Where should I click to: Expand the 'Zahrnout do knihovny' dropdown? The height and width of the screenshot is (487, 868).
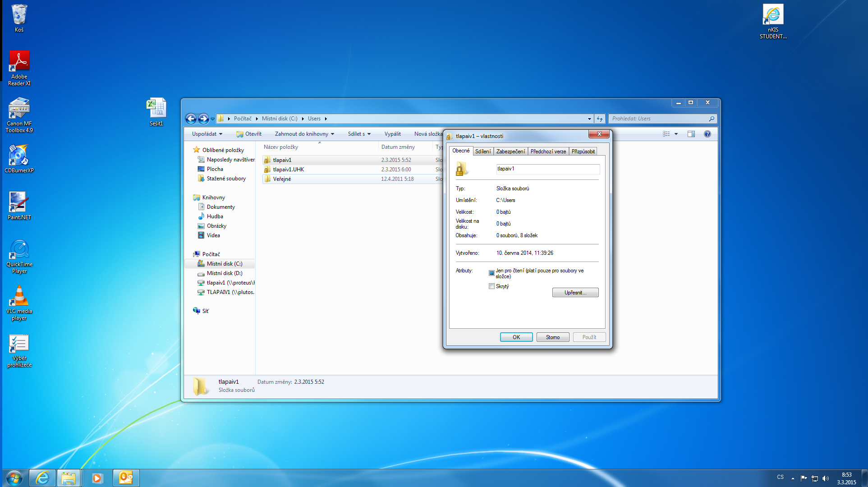tap(304, 134)
